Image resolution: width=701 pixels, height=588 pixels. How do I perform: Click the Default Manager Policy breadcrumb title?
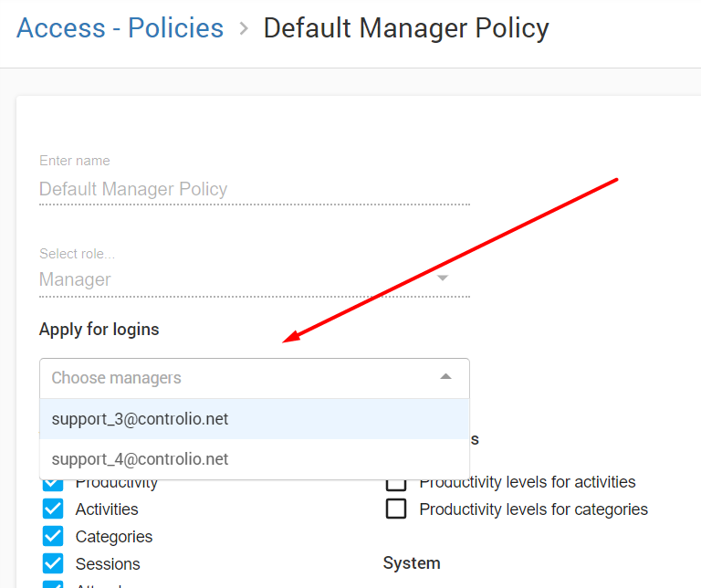click(x=406, y=28)
